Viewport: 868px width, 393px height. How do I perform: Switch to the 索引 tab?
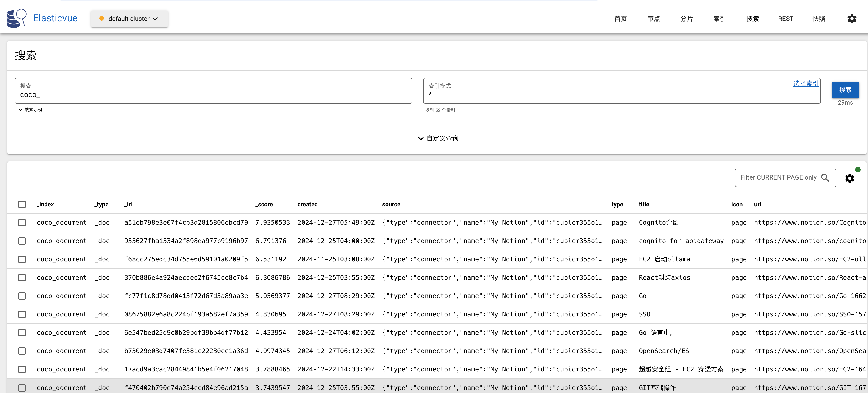pyautogui.click(x=719, y=19)
